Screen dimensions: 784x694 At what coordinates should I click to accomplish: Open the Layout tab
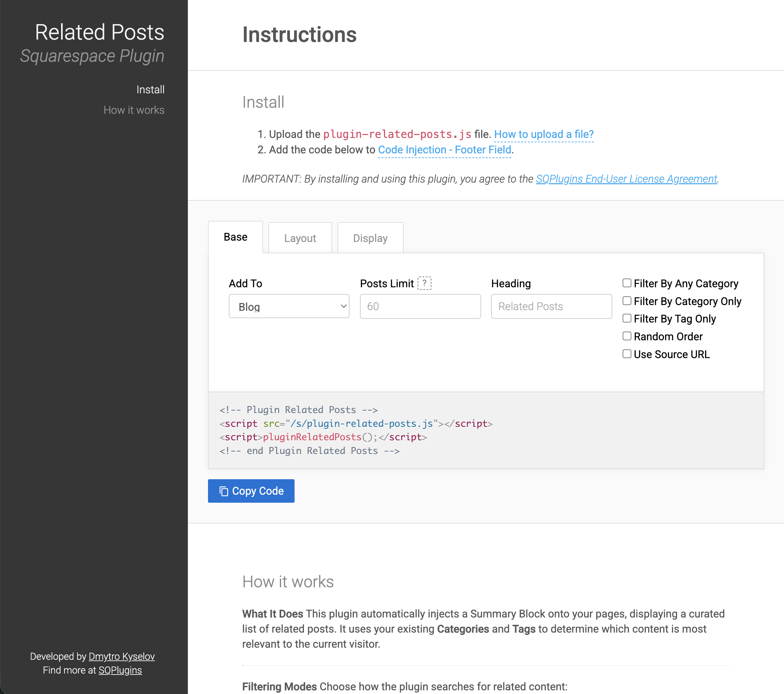click(x=300, y=238)
